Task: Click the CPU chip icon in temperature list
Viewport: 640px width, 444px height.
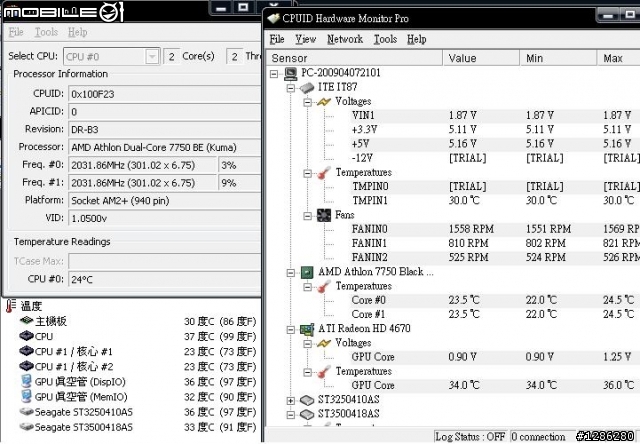Action: tap(27, 336)
